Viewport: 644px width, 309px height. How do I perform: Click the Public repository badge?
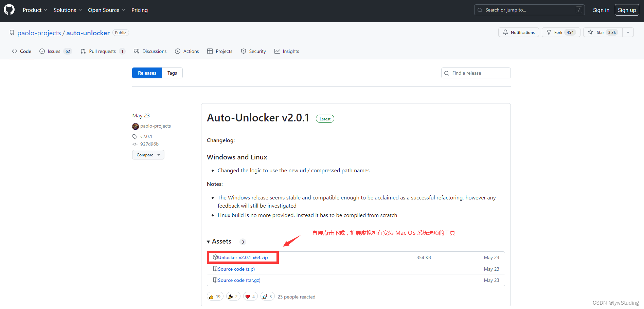(121, 33)
